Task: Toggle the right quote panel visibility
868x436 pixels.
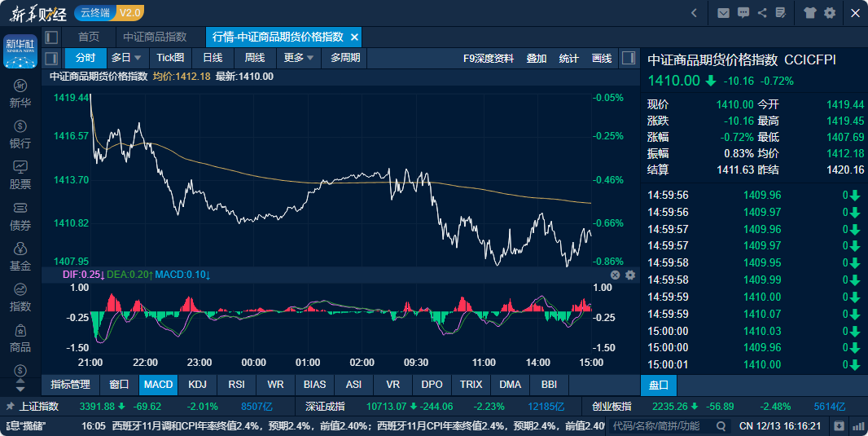Action: pyautogui.click(x=628, y=58)
